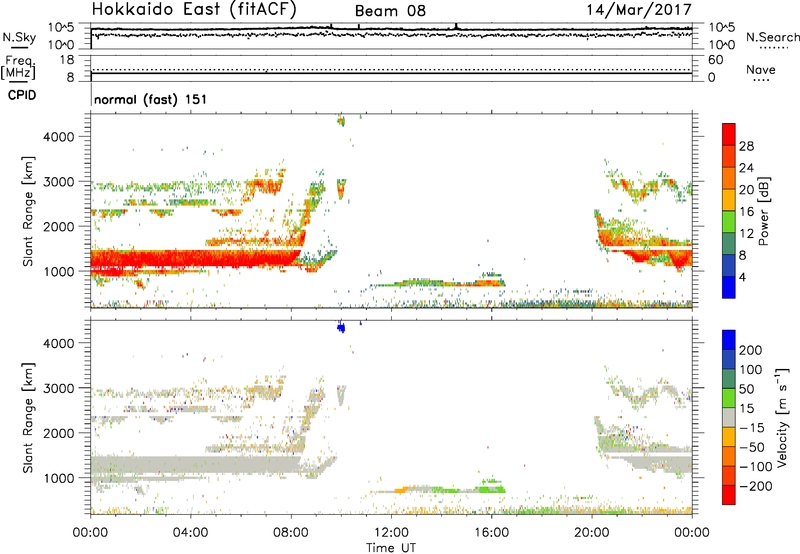Click the green velocity patch near 16:00 UT

[x=490, y=489]
